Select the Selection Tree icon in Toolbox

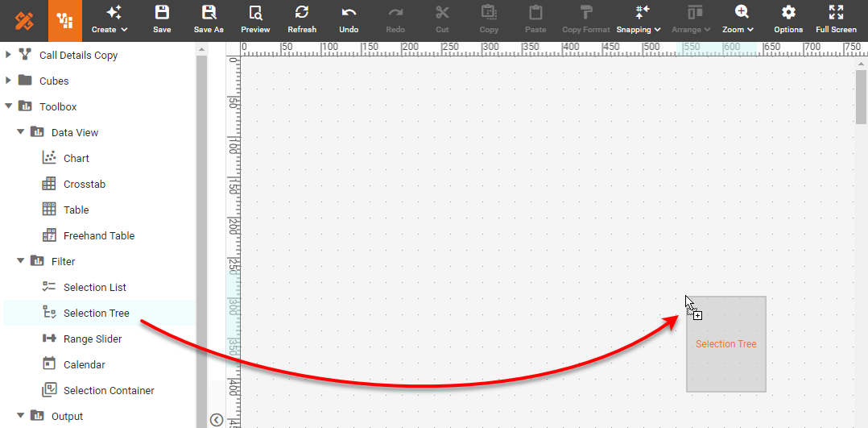49,312
